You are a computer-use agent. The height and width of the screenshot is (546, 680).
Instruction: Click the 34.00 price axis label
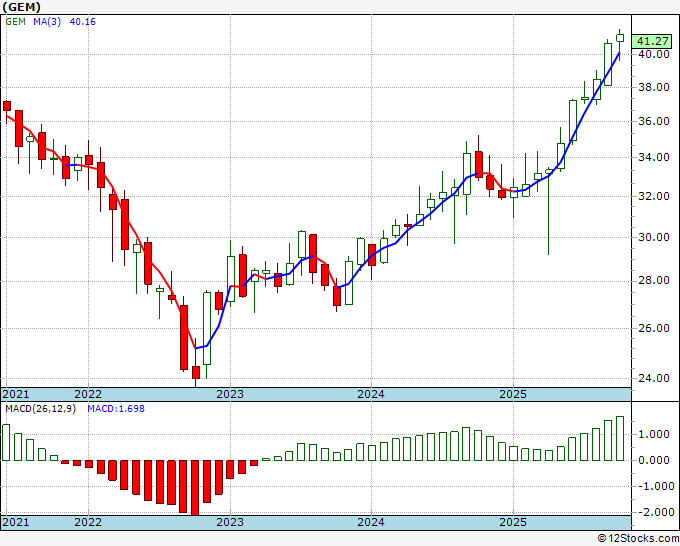tap(654, 157)
